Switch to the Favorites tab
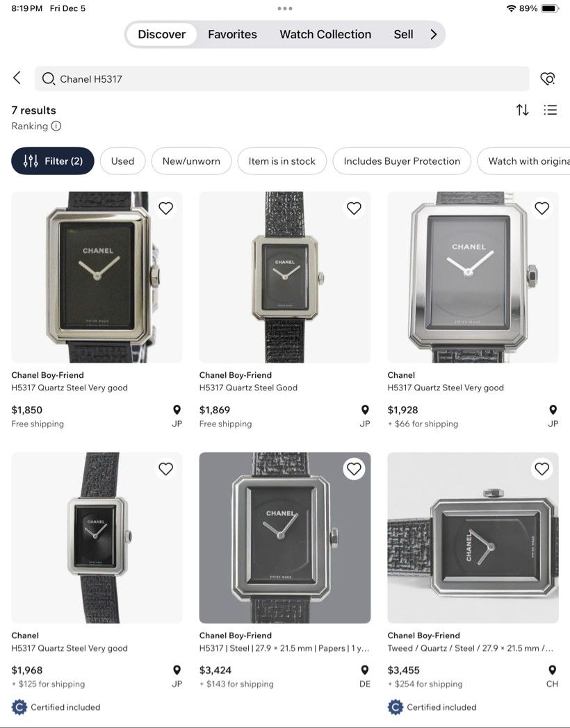 [x=232, y=34]
